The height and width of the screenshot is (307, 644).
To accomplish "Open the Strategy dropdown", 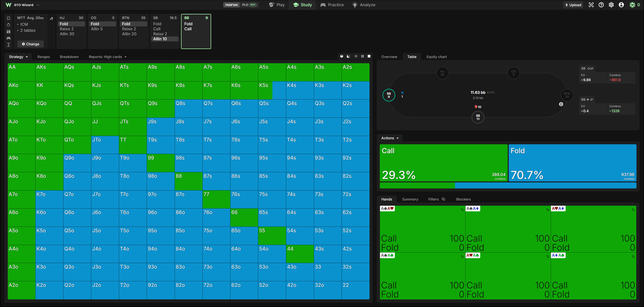I will [x=18, y=57].
